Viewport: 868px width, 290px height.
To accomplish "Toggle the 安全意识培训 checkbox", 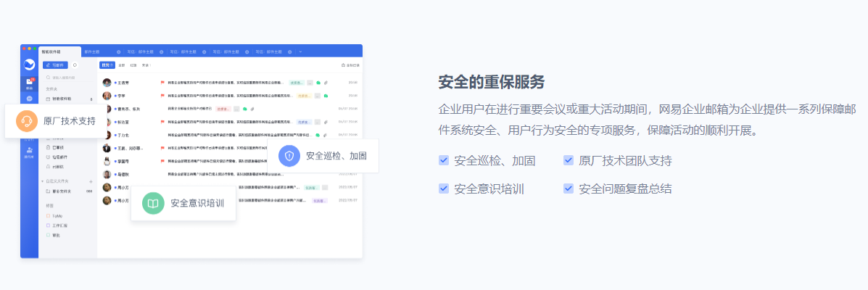I will point(444,188).
